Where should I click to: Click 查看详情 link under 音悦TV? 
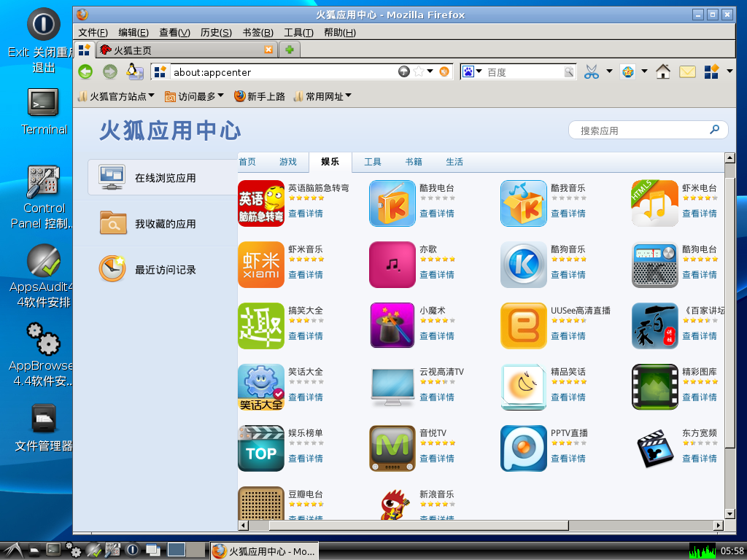pyautogui.click(x=437, y=459)
